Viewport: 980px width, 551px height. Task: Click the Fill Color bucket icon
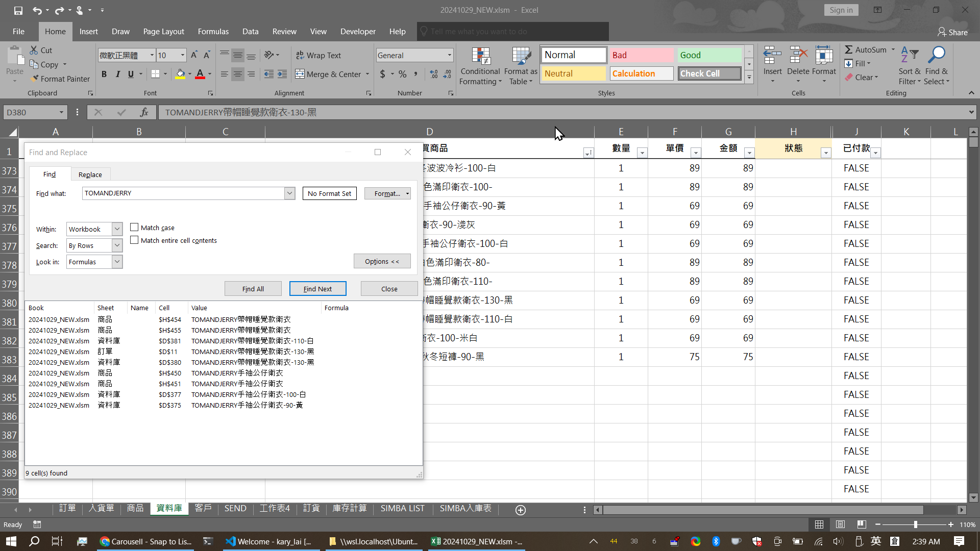(180, 74)
